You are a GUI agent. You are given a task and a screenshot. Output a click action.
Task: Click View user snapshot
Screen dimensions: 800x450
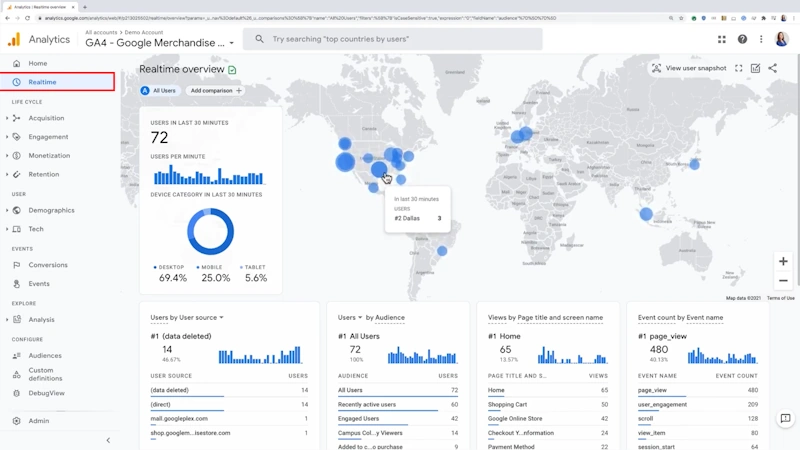pos(689,68)
